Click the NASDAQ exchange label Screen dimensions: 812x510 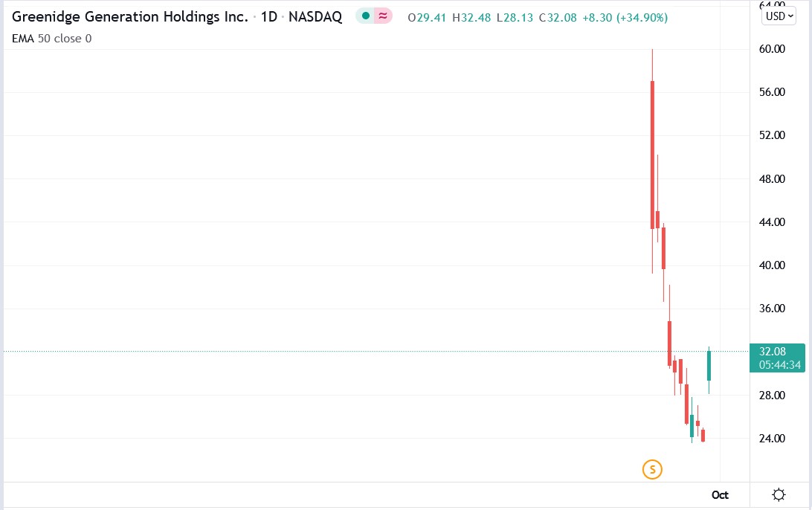coord(315,16)
